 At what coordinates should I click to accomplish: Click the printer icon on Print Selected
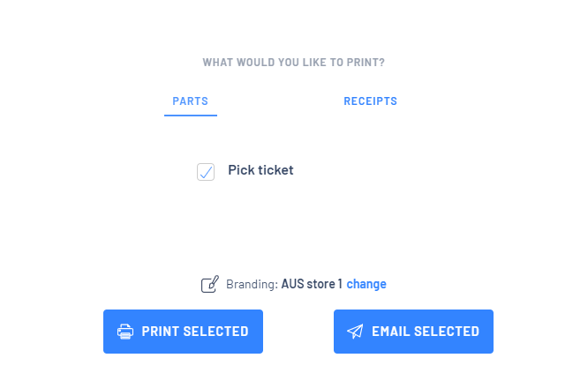point(125,332)
